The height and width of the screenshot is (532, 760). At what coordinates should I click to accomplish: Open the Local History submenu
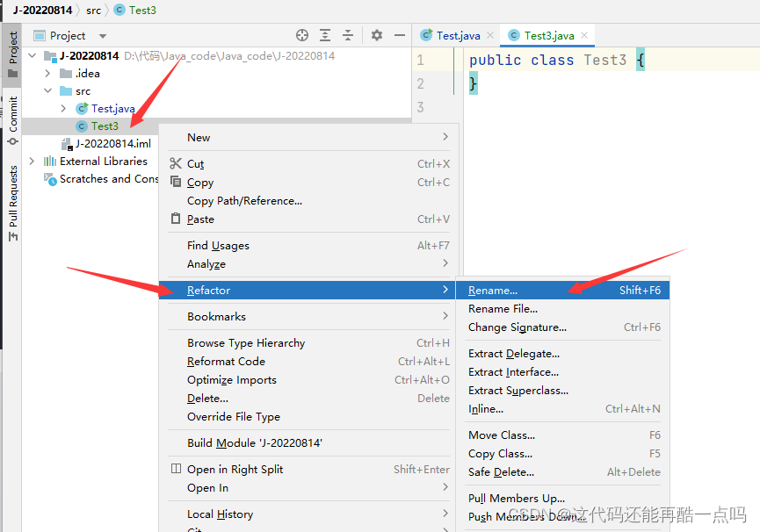pos(308,514)
